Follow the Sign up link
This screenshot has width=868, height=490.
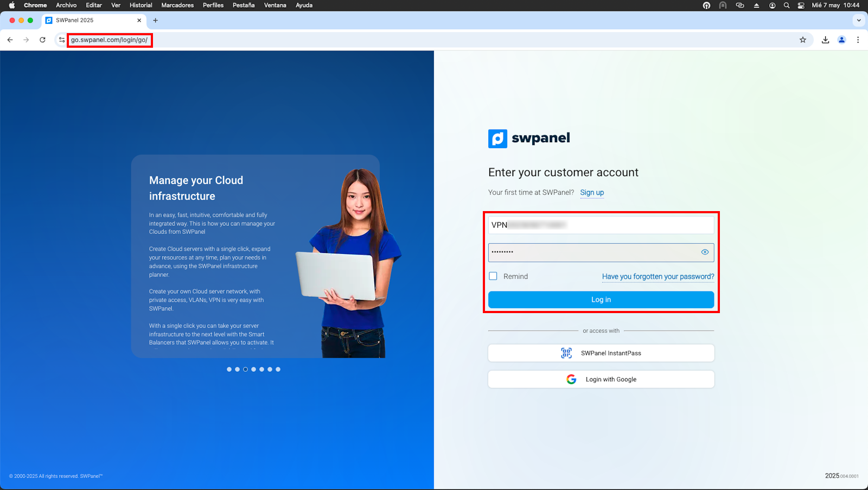coord(592,193)
